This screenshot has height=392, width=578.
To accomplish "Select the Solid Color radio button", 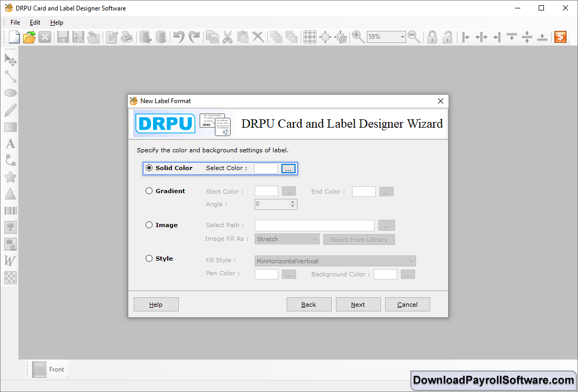I will (x=149, y=168).
